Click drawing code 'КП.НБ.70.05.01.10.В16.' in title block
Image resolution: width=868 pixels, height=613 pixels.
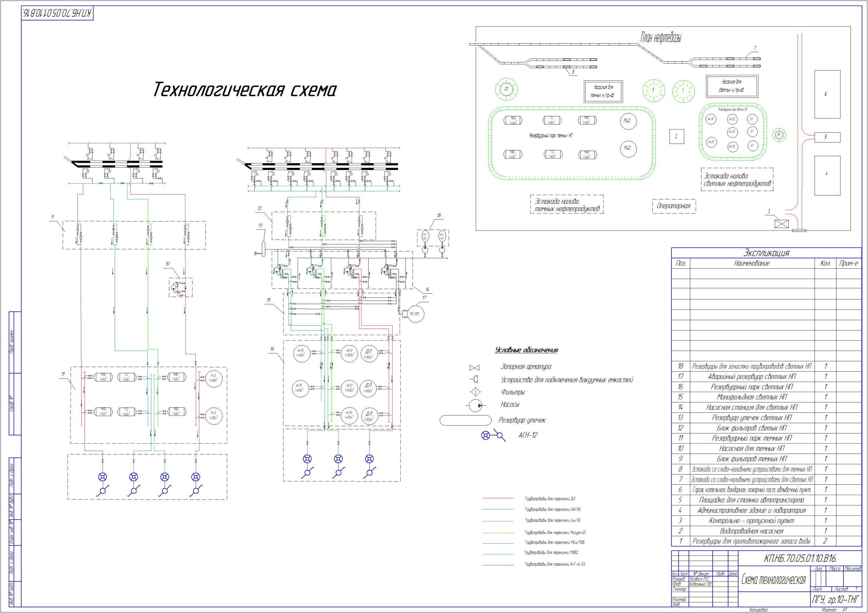pos(800,558)
